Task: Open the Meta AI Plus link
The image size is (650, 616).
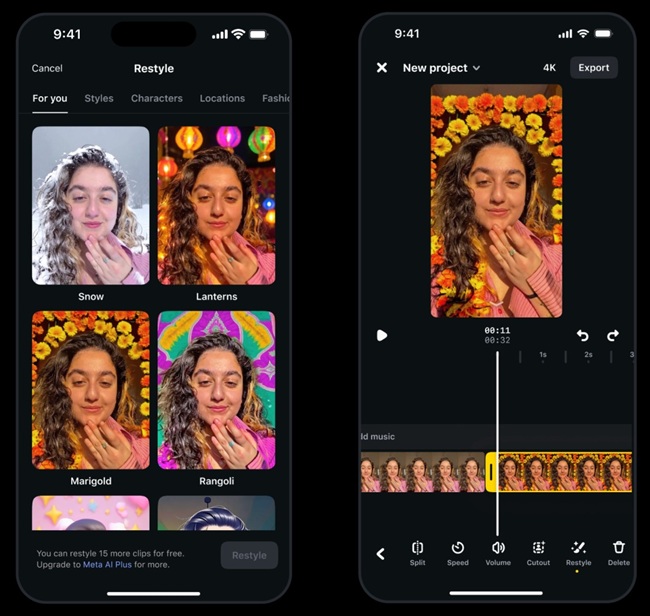Action: point(111,564)
